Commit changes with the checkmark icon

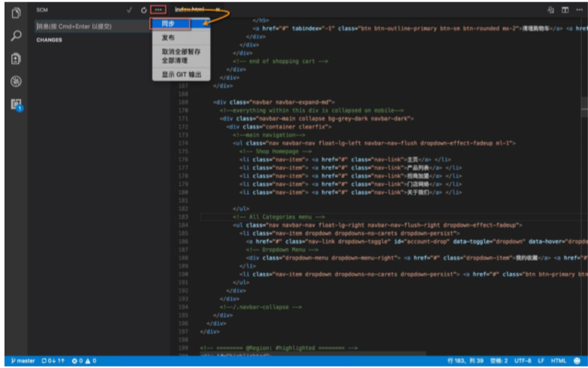point(129,10)
